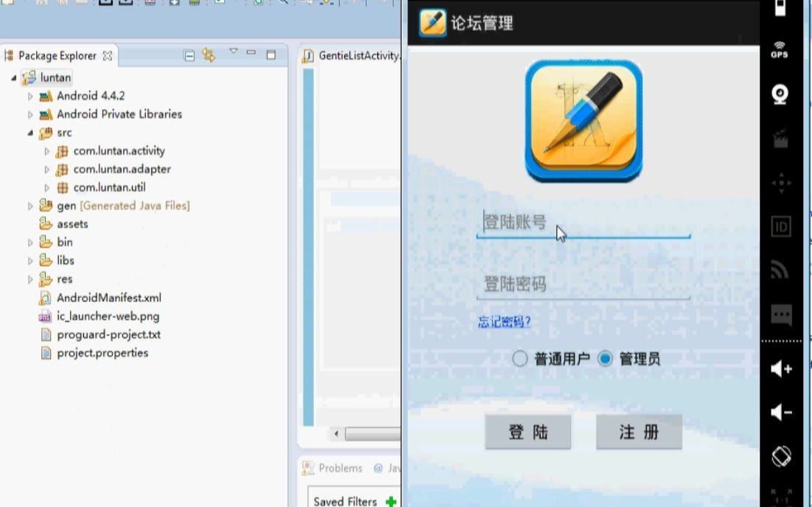Collapse All in Package Explorer toolbar
812x507 pixels.
pos(189,55)
